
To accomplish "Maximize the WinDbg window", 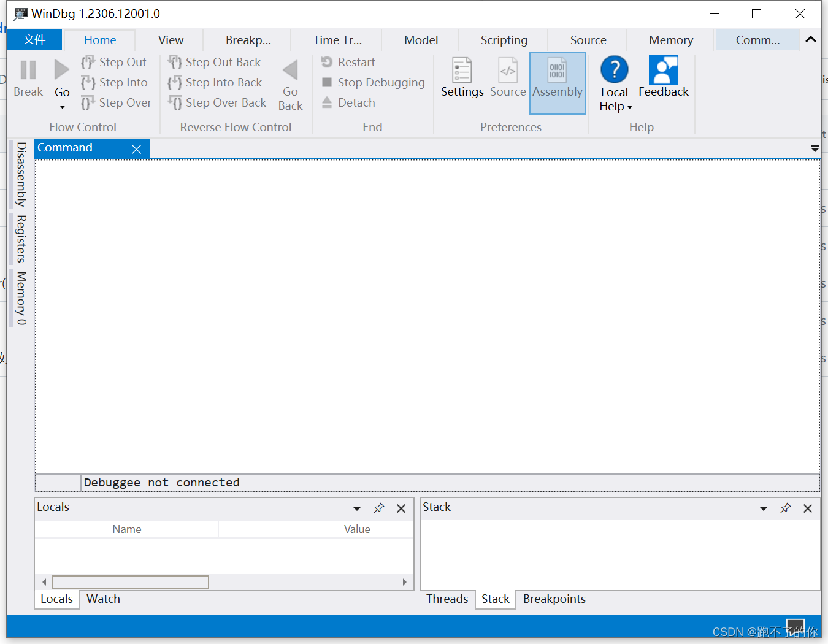I will pyautogui.click(x=757, y=13).
